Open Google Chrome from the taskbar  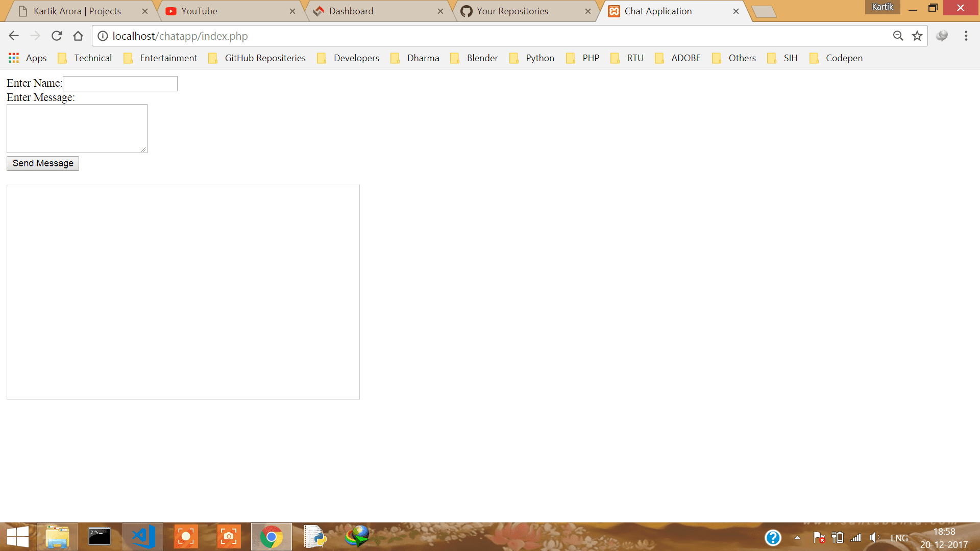[x=272, y=537]
